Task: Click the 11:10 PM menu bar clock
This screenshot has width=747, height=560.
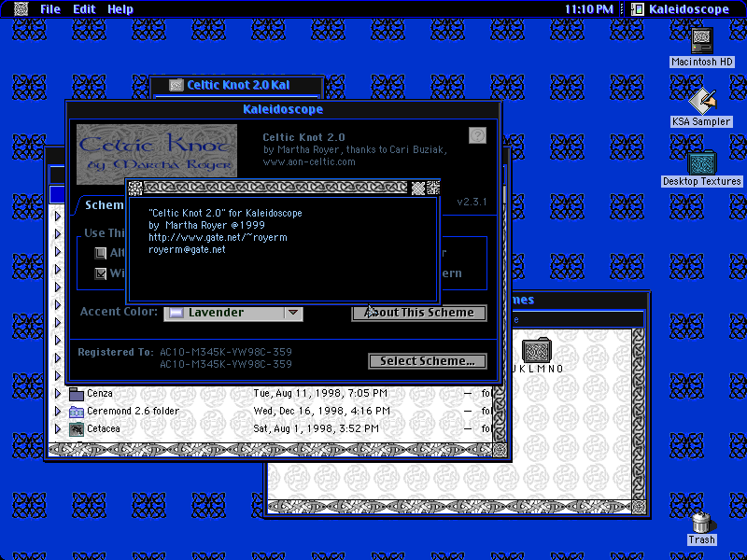Action: point(588,9)
